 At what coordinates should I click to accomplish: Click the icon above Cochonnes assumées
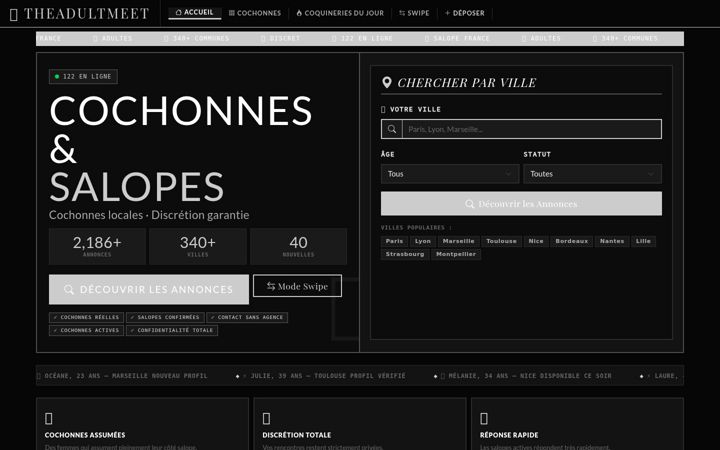(x=49, y=418)
